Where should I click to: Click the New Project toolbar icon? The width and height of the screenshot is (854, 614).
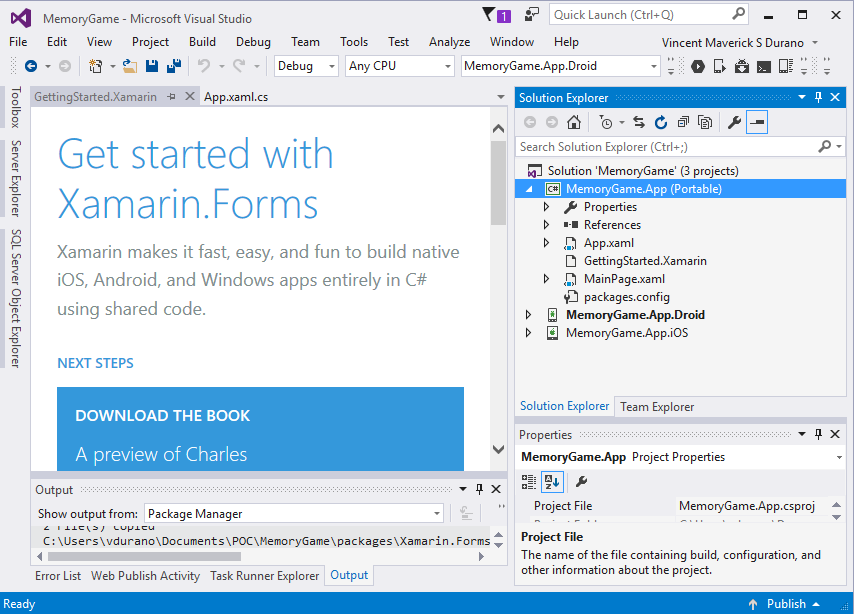pos(96,66)
